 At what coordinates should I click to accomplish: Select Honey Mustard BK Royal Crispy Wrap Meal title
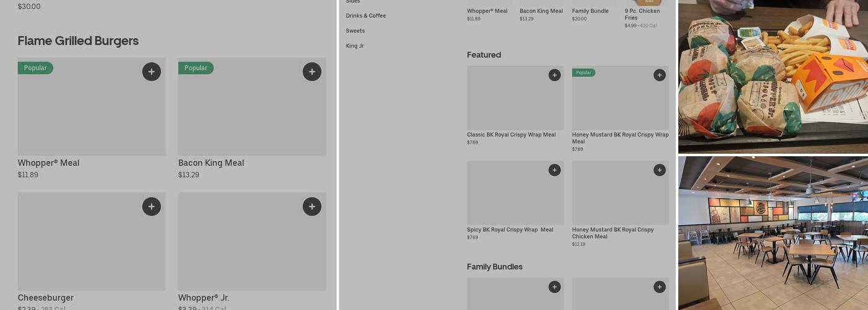(x=621, y=138)
